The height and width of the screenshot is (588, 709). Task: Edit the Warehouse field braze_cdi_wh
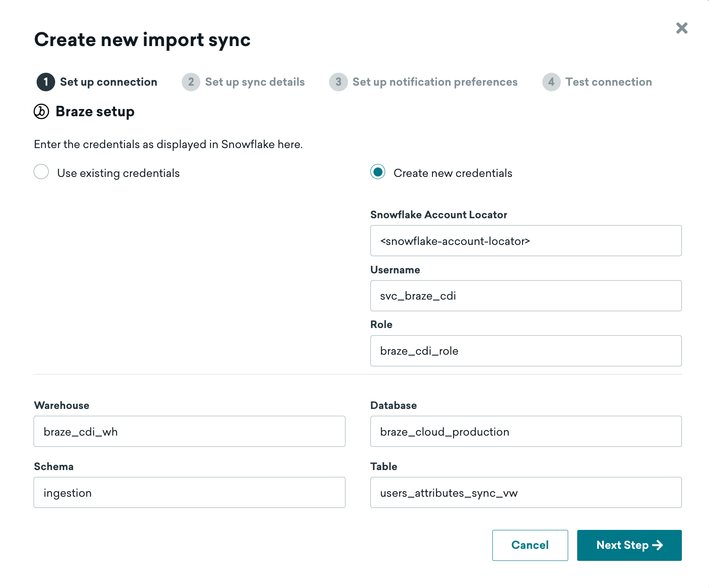coord(189,431)
